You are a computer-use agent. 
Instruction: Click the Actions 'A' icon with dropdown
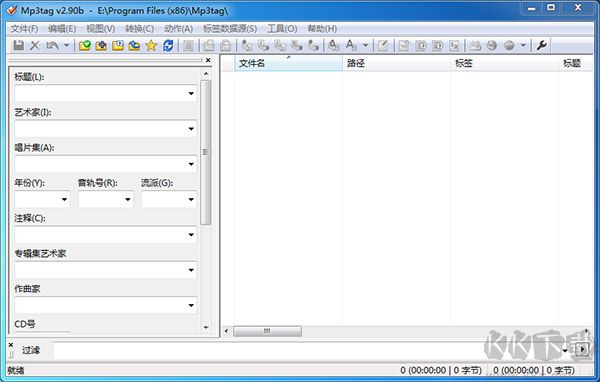point(351,46)
